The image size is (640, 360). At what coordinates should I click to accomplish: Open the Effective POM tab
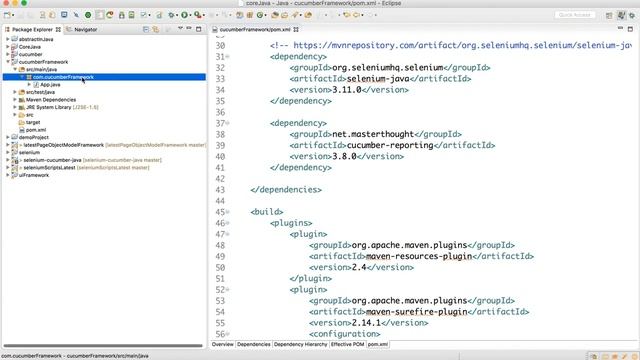(x=347, y=344)
